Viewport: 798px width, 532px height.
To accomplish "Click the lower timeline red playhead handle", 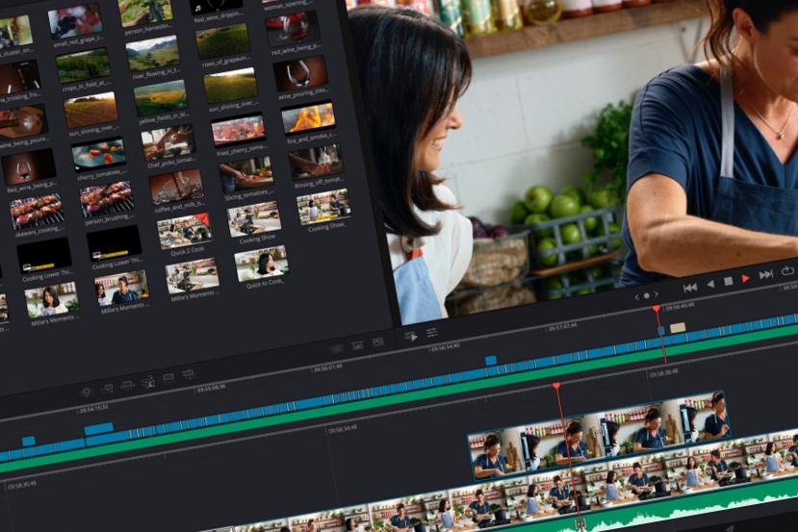I will tap(556, 386).
